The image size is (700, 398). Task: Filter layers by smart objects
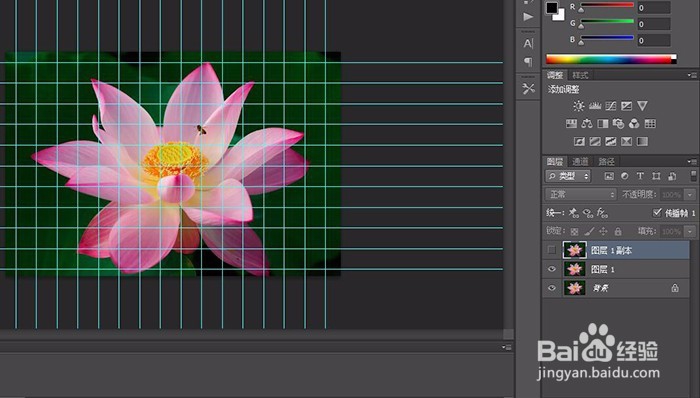[672, 176]
